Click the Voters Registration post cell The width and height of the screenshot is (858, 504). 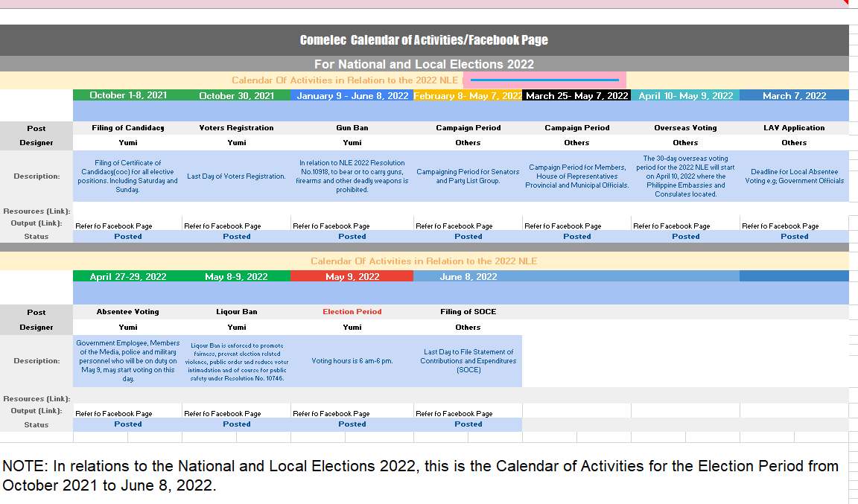236,127
